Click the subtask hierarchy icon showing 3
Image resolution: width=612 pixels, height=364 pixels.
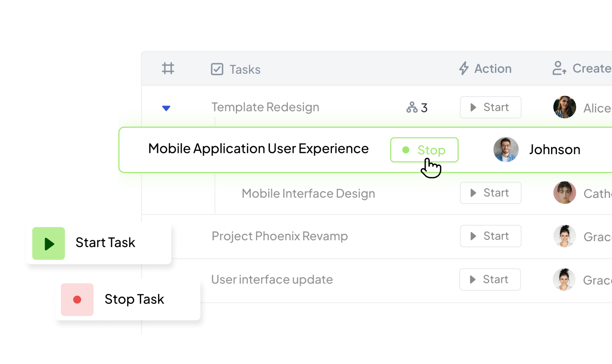tap(413, 107)
